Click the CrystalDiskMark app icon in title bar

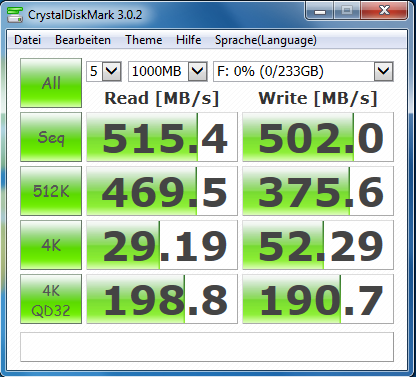coord(15,14)
